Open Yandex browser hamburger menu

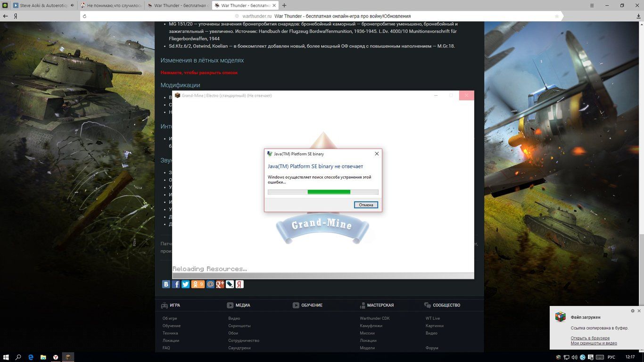592,6
